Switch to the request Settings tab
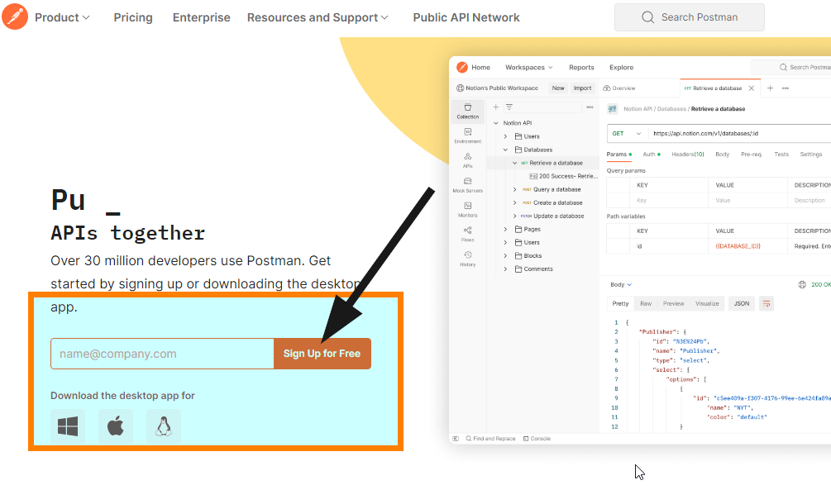The height and width of the screenshot is (504, 831). [x=811, y=154]
